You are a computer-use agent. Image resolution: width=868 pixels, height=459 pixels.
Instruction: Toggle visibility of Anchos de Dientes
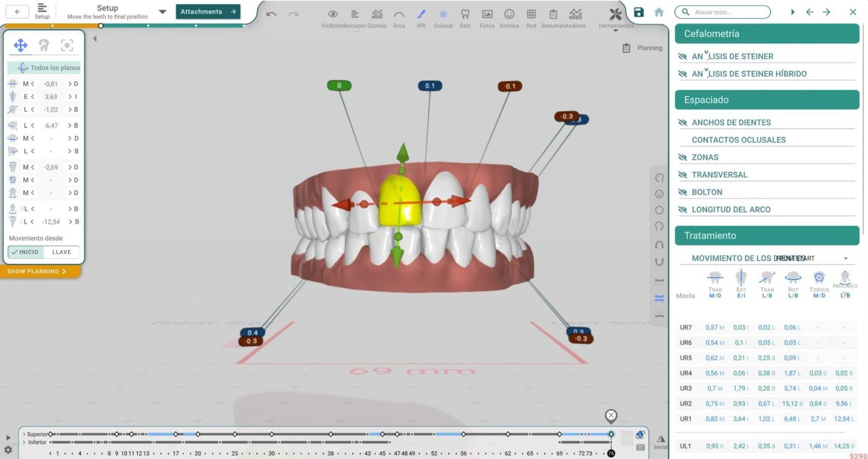coord(682,123)
